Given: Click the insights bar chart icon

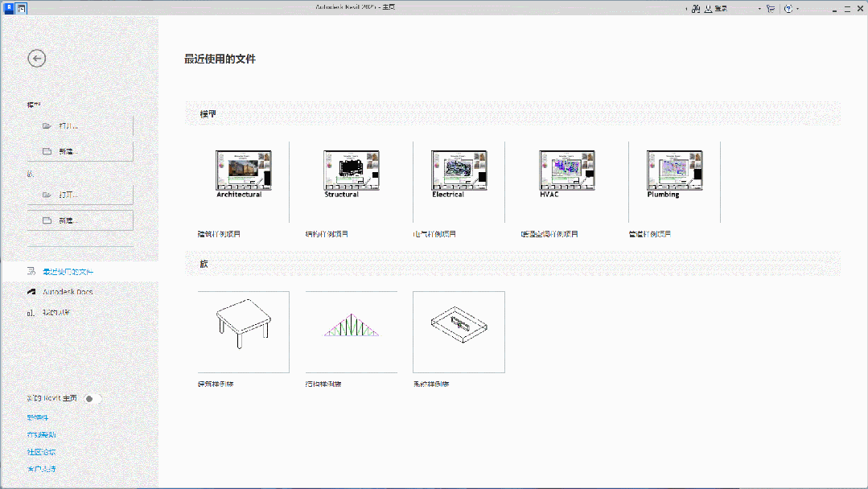Looking at the screenshot, I should [31, 313].
